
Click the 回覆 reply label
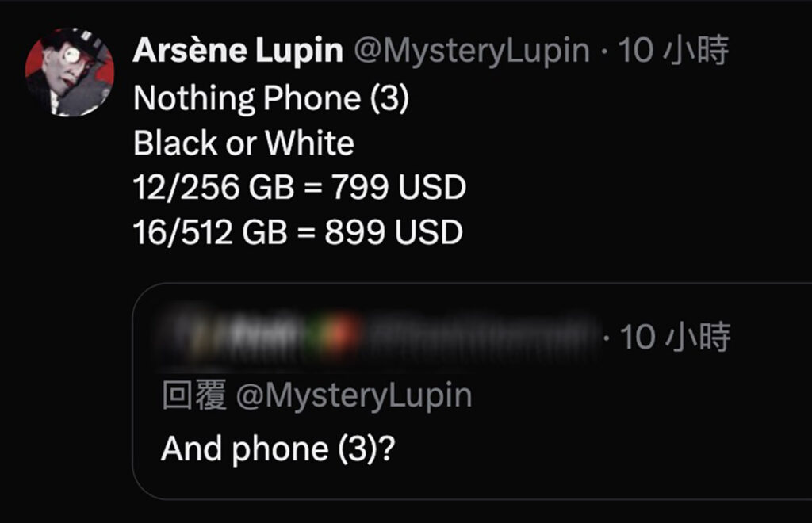(194, 395)
